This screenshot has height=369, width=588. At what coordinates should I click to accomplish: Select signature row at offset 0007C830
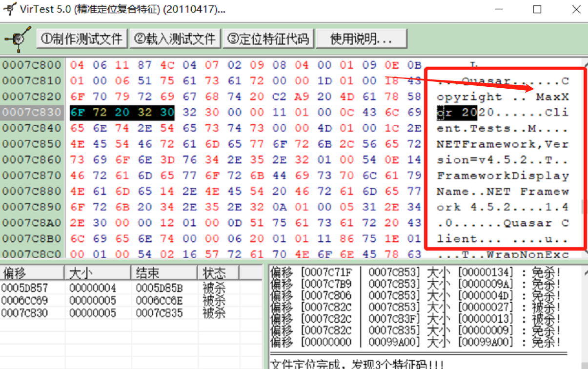(x=132, y=313)
